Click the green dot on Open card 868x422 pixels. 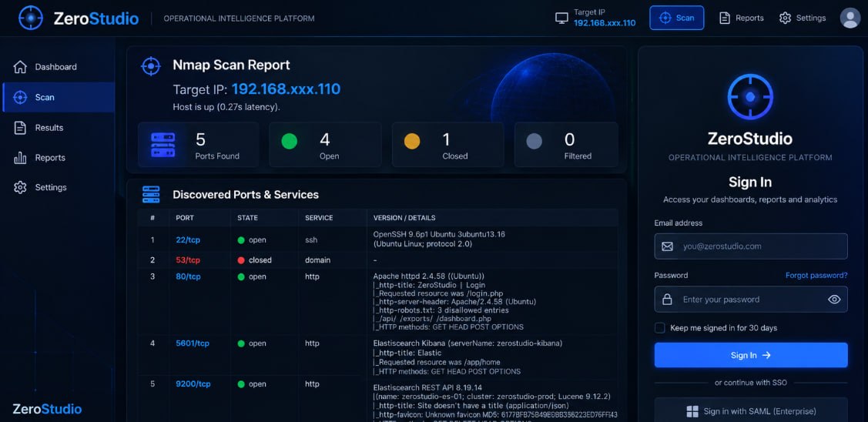click(x=289, y=141)
